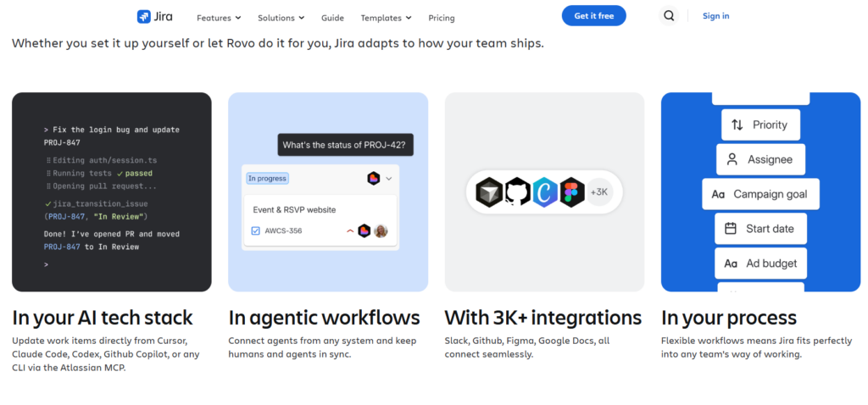868x405 pixels.
Task: Open the Templates dropdown menu
Action: [x=386, y=18]
